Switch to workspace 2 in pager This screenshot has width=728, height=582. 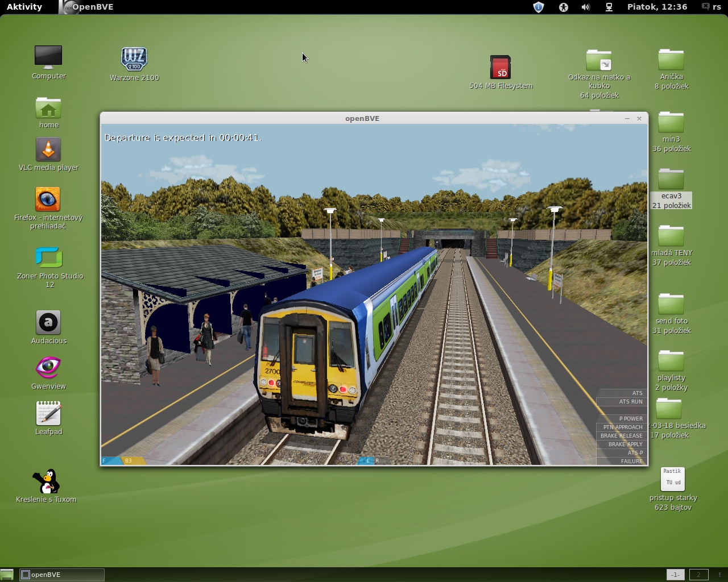pos(699,575)
